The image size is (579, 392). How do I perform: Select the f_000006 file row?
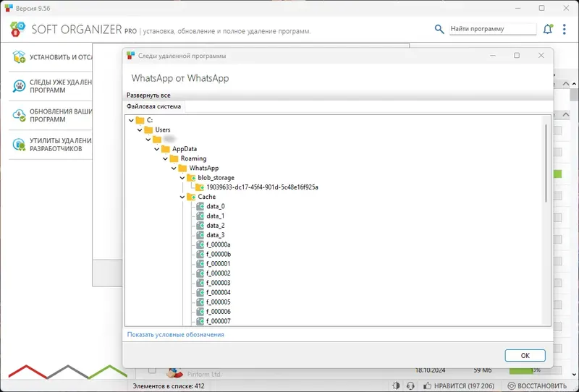coord(213,312)
